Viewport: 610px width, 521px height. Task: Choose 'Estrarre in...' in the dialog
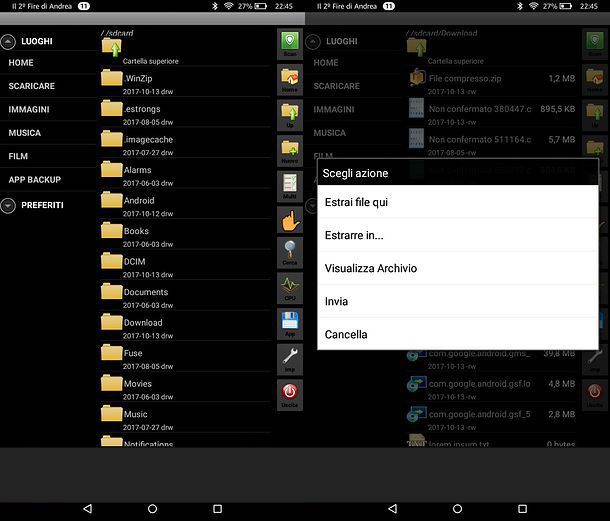pos(458,235)
